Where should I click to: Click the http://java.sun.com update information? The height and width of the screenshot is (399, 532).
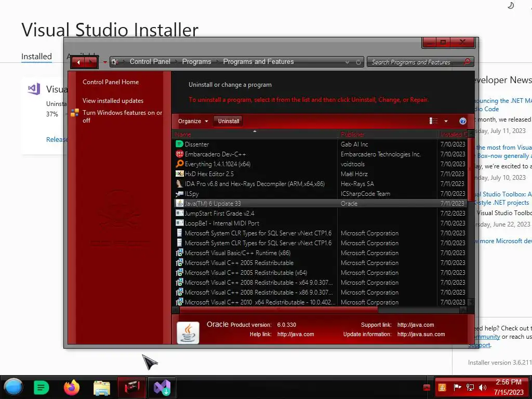(x=421, y=334)
